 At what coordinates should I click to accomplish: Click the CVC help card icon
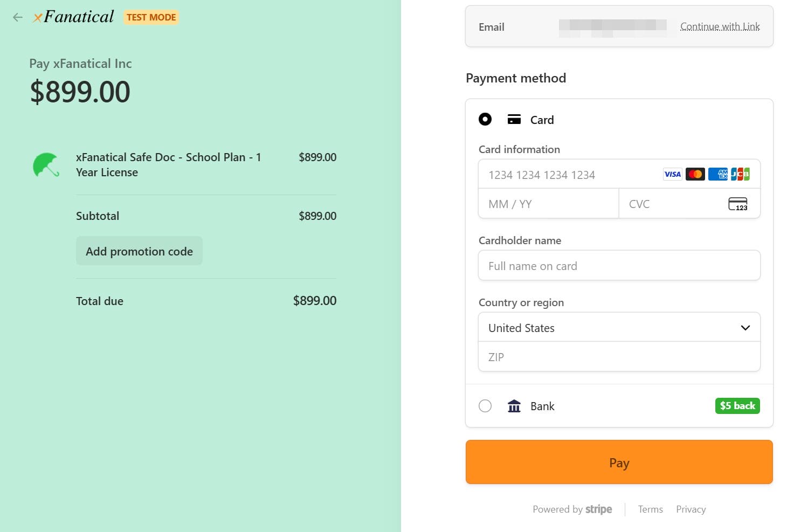click(737, 204)
